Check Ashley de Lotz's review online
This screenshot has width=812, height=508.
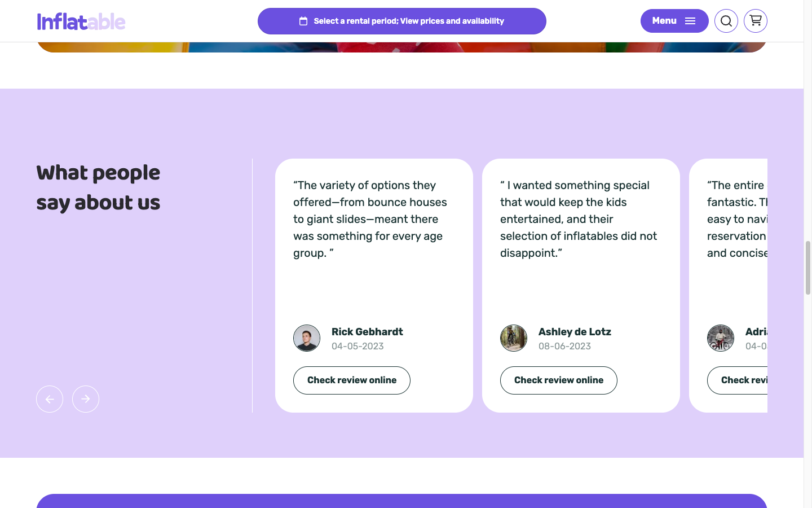(559, 380)
